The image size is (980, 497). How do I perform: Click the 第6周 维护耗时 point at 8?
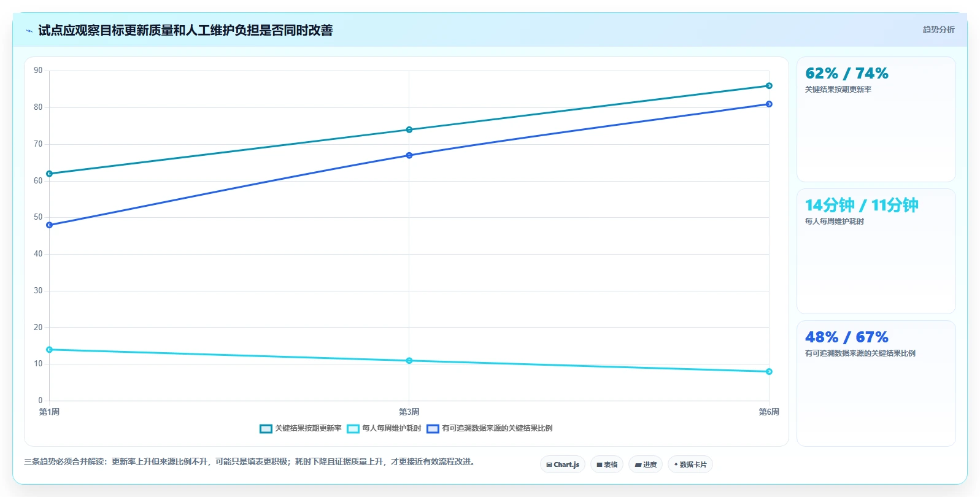coord(769,371)
